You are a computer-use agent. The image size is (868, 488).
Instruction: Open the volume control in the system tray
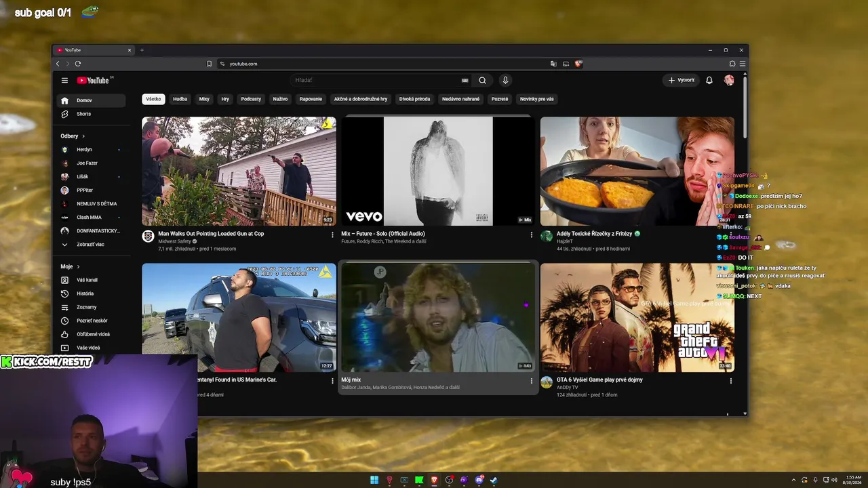(834, 481)
